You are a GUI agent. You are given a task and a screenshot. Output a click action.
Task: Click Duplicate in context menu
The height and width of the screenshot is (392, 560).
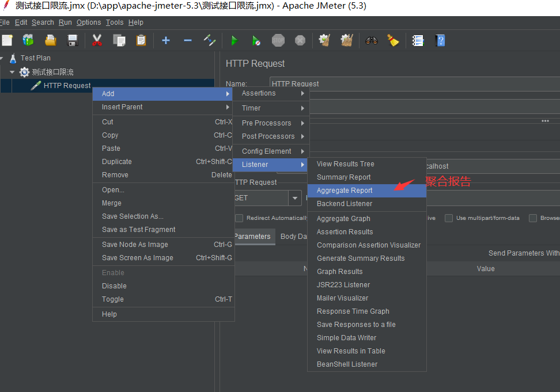click(163, 162)
